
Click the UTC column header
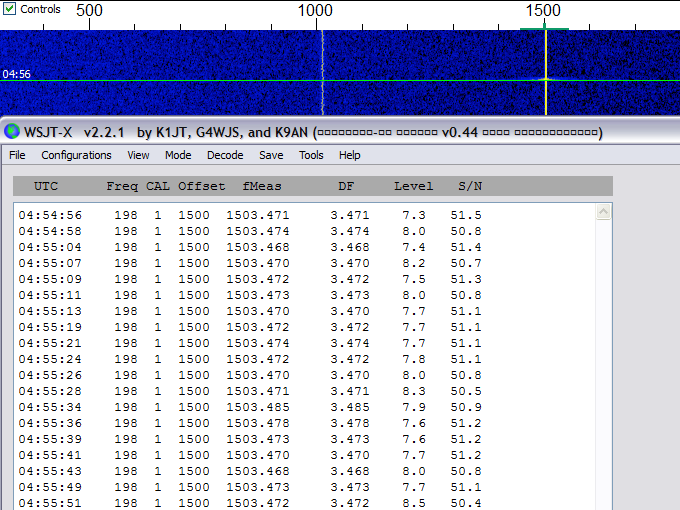coord(46,186)
